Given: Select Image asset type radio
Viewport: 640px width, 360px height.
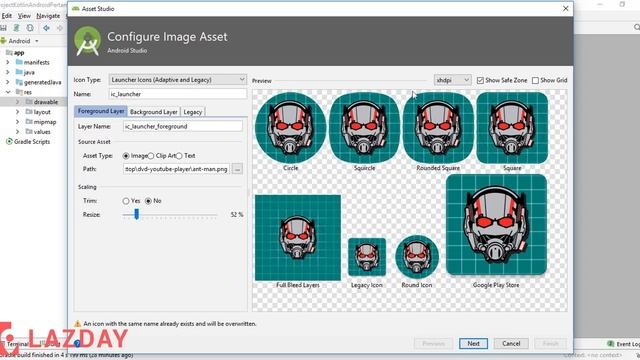Looking at the screenshot, I should [x=126, y=156].
